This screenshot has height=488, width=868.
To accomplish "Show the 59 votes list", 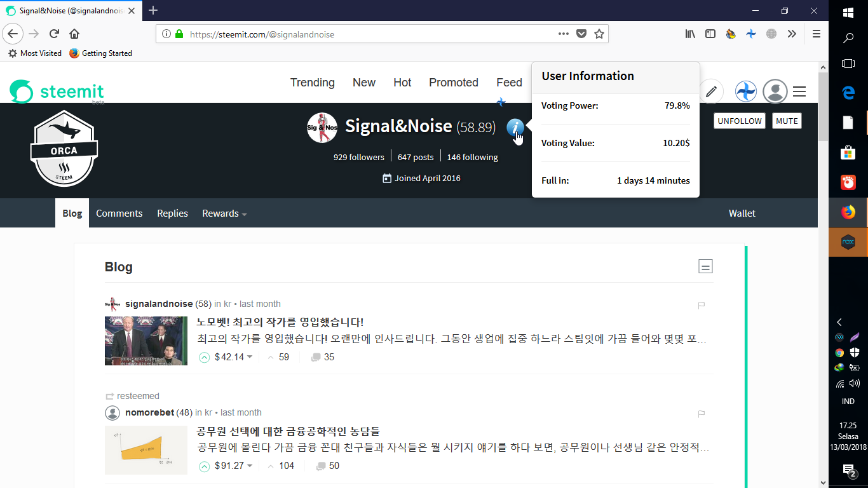I will tap(278, 357).
